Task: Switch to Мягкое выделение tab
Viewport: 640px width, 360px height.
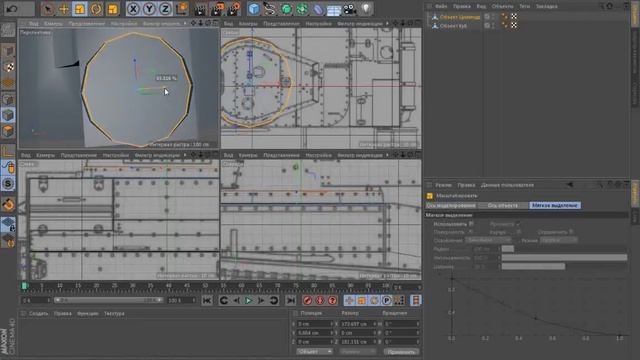Action: 555,205
